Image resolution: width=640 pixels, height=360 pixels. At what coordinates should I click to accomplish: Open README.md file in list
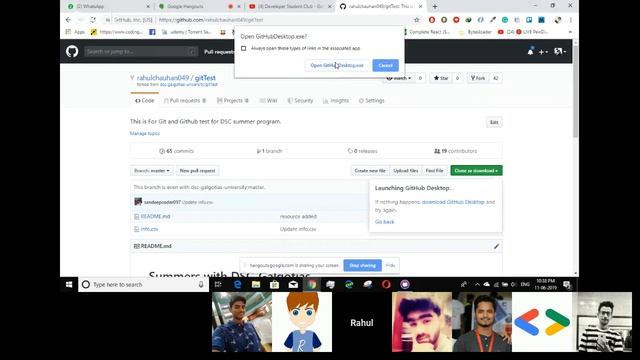click(155, 216)
